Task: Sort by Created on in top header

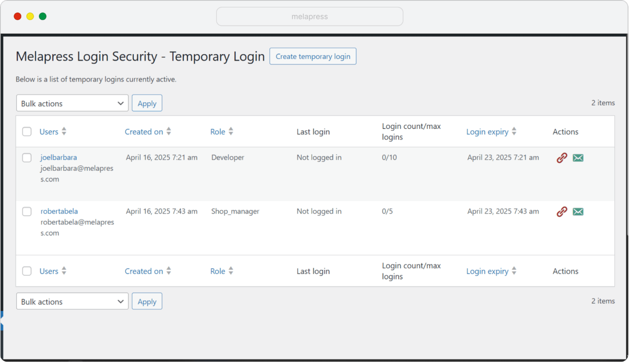Action: [144, 132]
